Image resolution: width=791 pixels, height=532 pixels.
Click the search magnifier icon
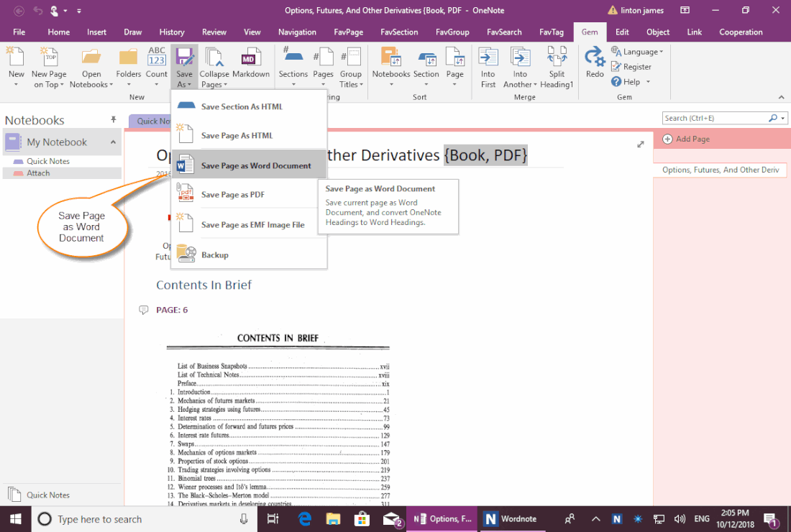tap(772, 118)
